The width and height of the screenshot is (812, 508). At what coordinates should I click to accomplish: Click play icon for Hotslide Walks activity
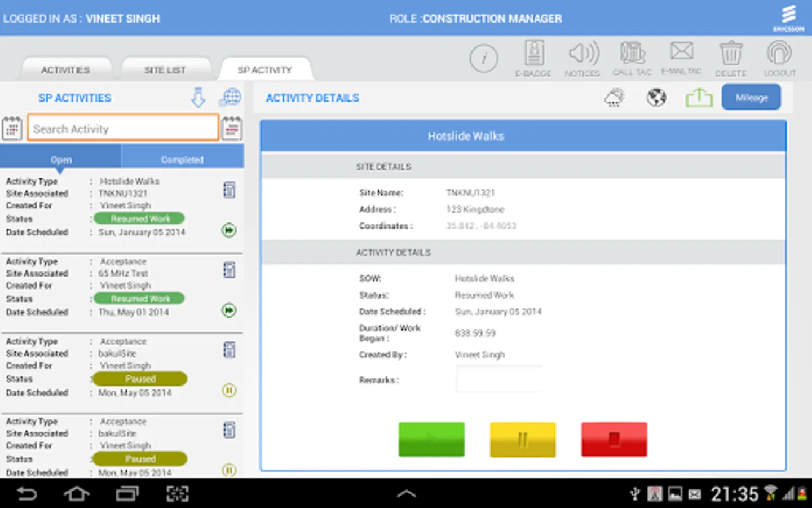point(229,230)
